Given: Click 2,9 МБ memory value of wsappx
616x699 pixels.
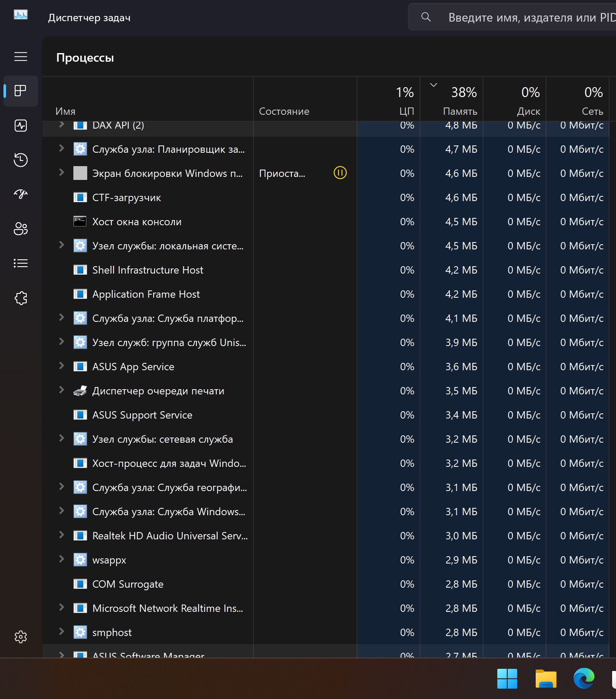Looking at the screenshot, I should 461,560.
